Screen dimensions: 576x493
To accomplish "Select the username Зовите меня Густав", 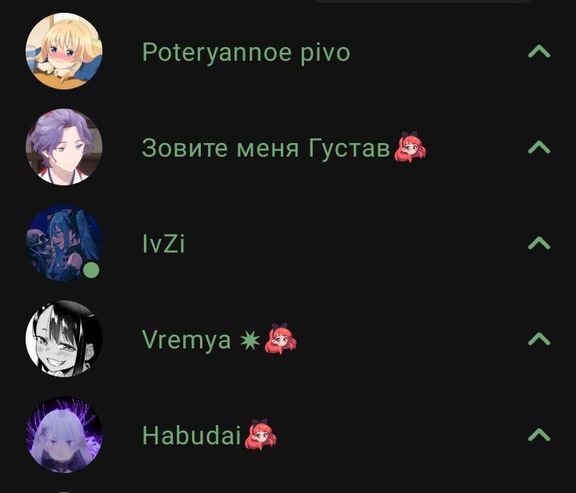I will [x=266, y=149].
